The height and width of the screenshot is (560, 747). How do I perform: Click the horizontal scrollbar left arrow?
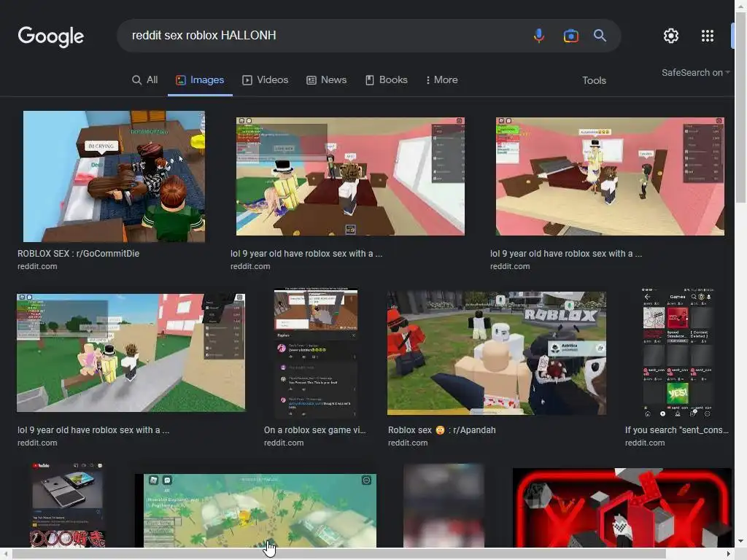point(5,554)
